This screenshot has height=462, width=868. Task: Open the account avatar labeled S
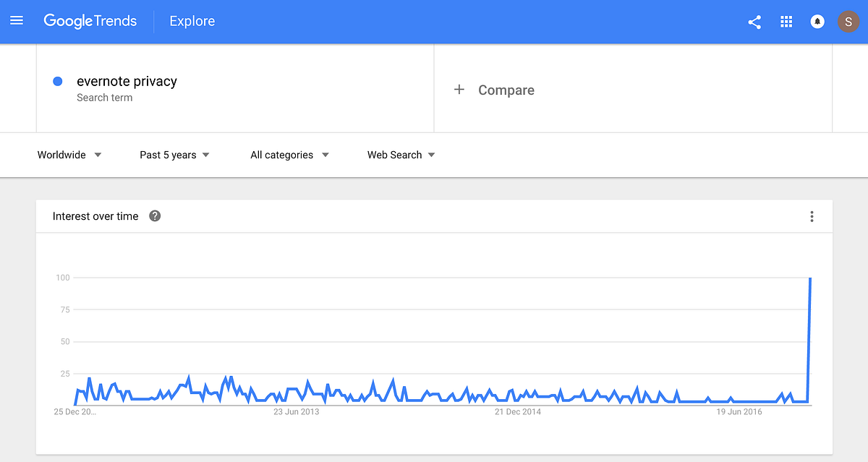848,22
